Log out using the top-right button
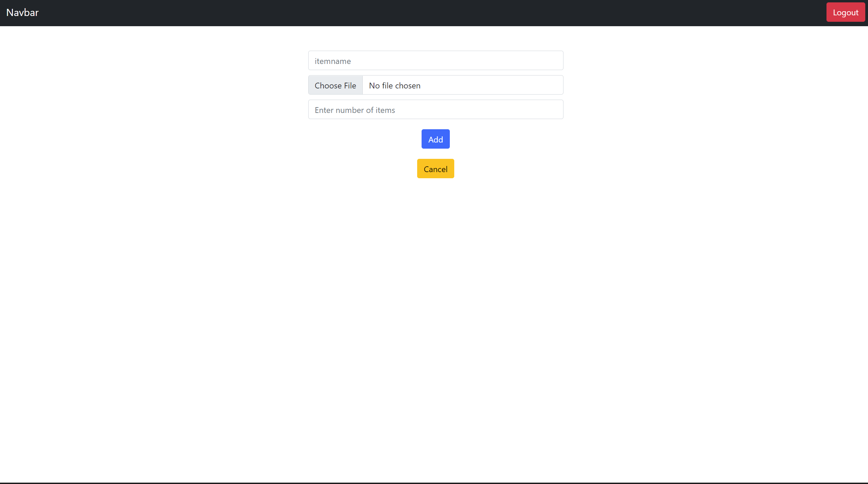Screen dimensions: 868x484 (845, 12)
